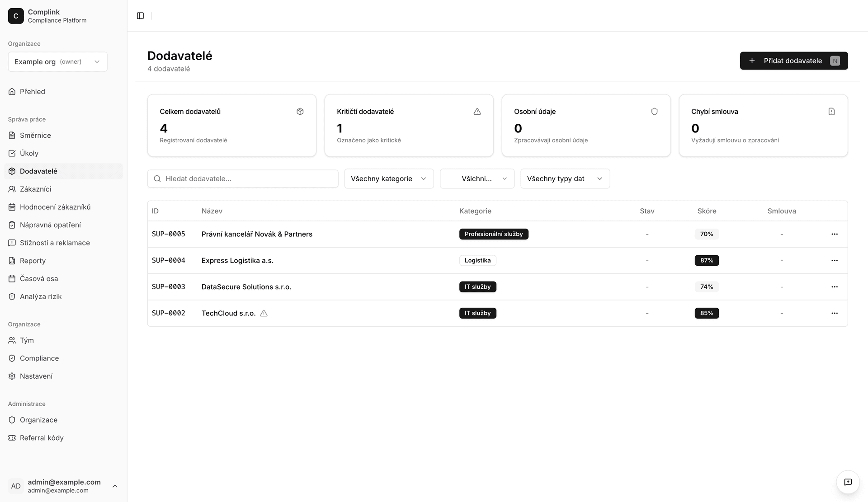Open actions menu for SUP-0005 row
Screen dimensions: 868x502
tap(834, 234)
